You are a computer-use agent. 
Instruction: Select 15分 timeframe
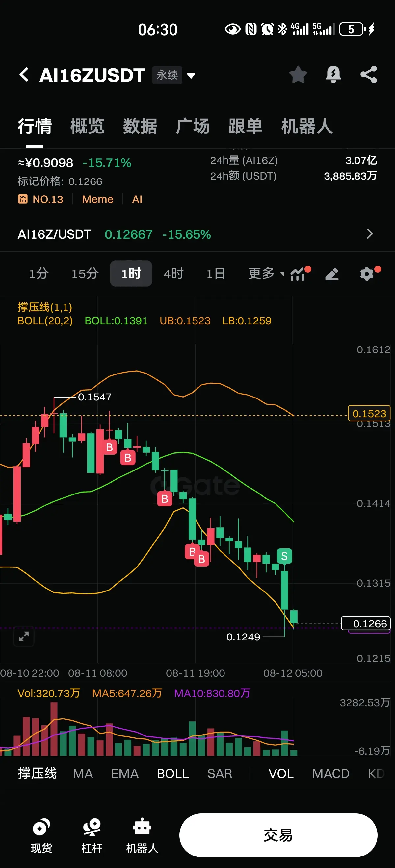tap(85, 274)
